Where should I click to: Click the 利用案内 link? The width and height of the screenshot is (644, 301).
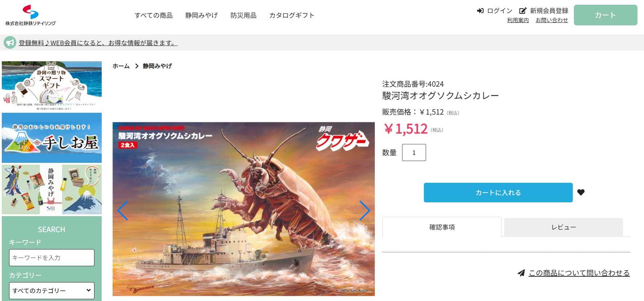(518, 20)
